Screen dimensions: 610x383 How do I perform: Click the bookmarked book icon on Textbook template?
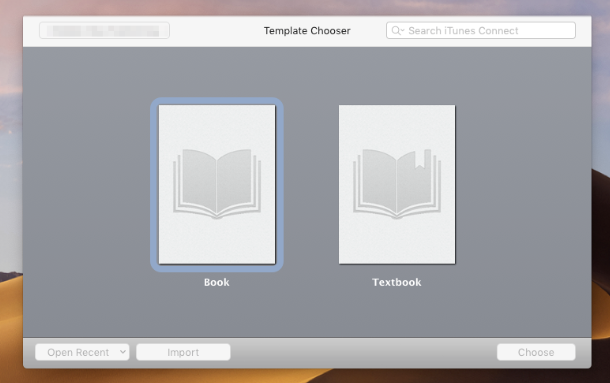click(x=397, y=183)
